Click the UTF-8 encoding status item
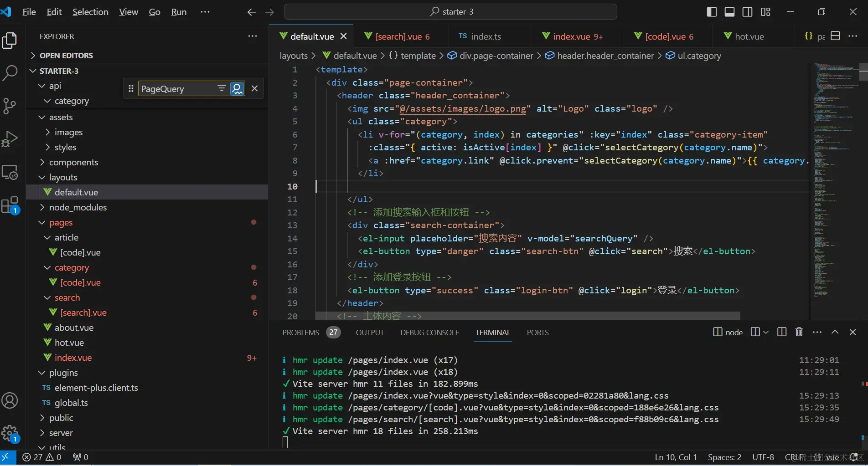The height and width of the screenshot is (466, 868). (x=763, y=457)
